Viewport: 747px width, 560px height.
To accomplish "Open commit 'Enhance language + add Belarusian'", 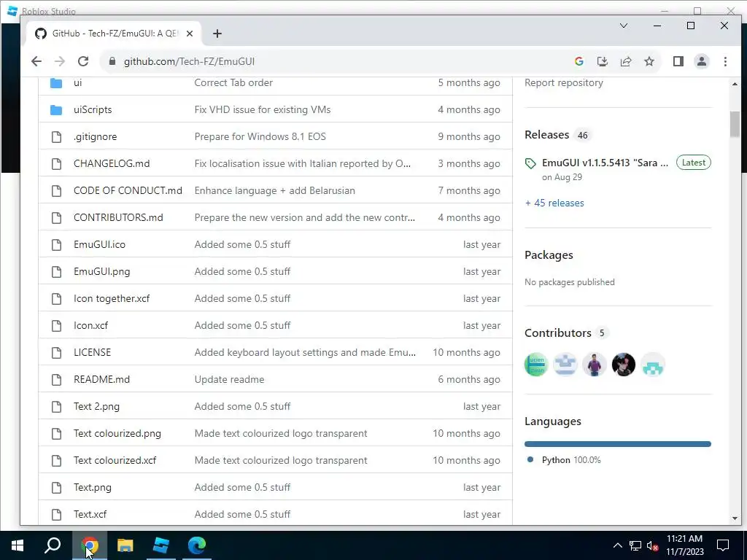I will pyautogui.click(x=274, y=190).
